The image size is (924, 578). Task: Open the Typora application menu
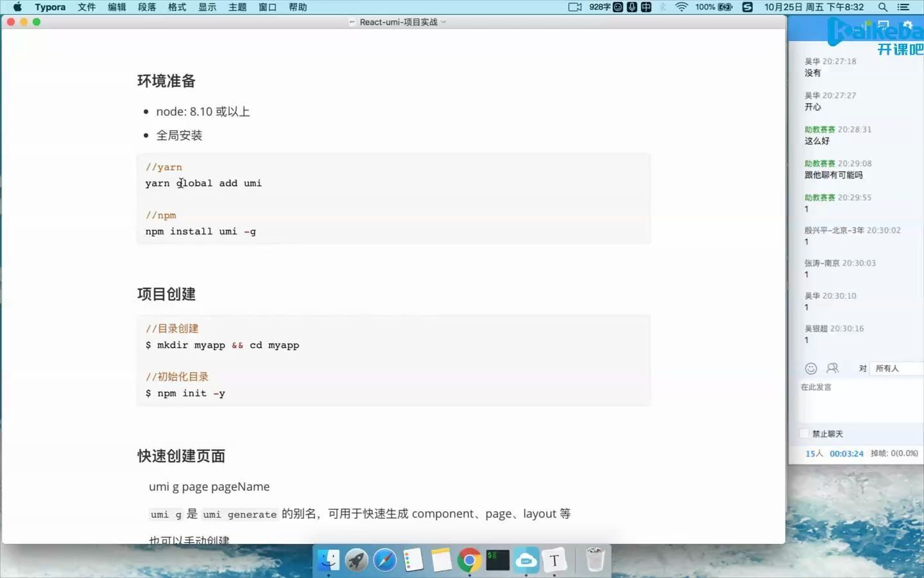(x=50, y=7)
